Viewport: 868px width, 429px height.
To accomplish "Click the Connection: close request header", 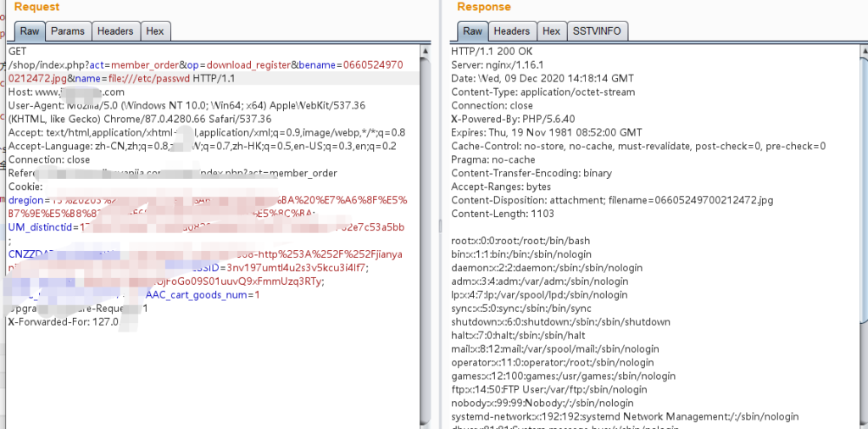I will coord(48,159).
